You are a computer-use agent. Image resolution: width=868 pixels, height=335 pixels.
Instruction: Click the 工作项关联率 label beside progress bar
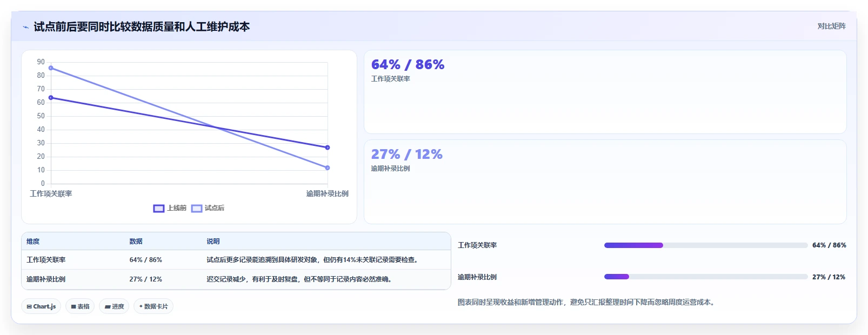pos(477,245)
